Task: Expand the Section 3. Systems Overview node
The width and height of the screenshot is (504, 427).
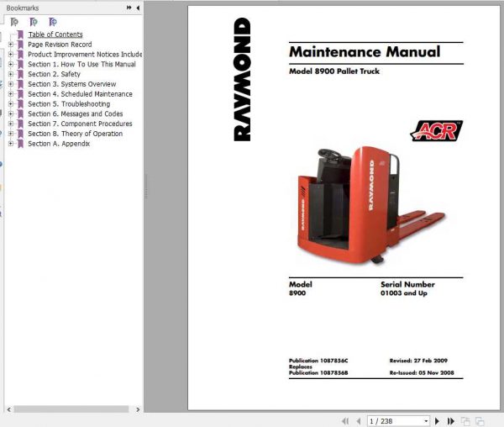Action: [11, 84]
